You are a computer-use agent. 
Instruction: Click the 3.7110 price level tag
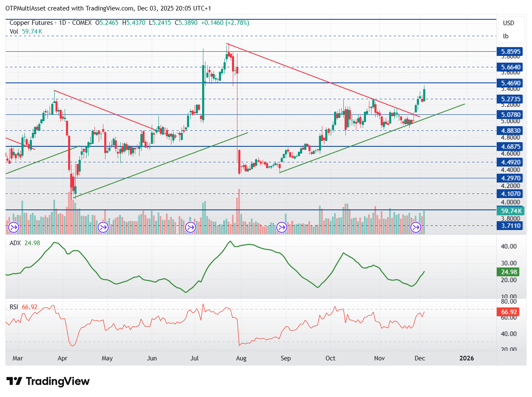pos(511,226)
